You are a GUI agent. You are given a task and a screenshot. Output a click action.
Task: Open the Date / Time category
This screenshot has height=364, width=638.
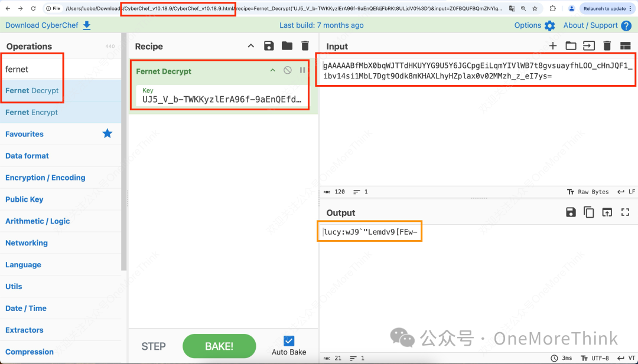(61, 308)
